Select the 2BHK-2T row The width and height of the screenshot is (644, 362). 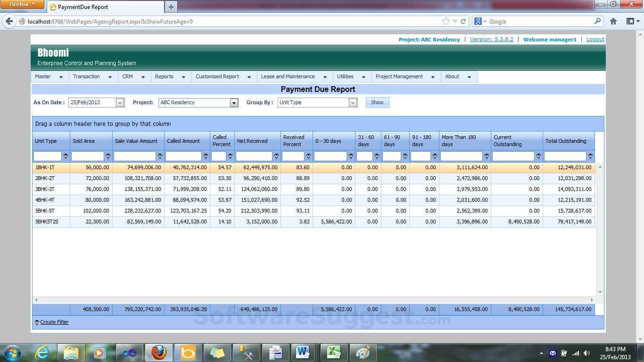click(x=314, y=178)
